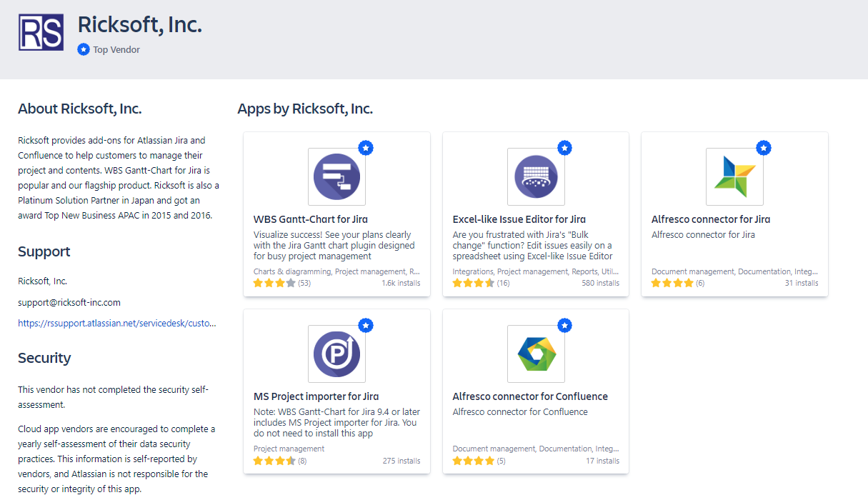
Task: Click the Top Vendor star badge in header
Action: [84, 50]
